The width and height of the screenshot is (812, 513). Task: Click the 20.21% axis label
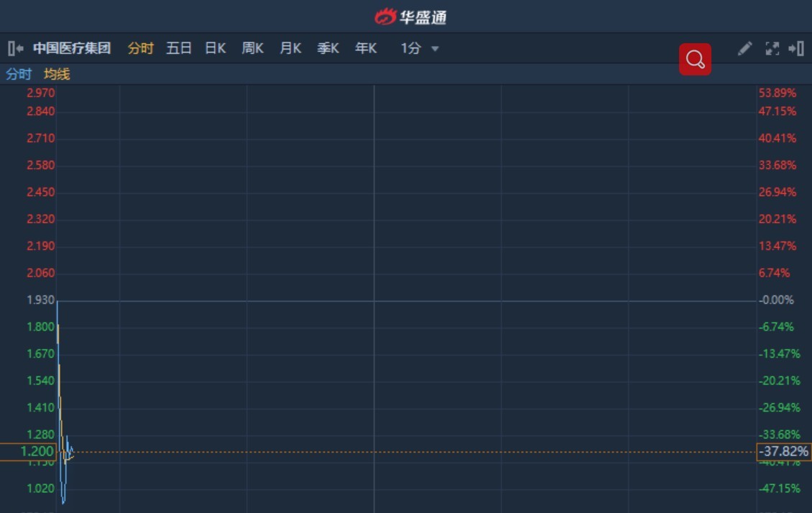[x=778, y=219]
